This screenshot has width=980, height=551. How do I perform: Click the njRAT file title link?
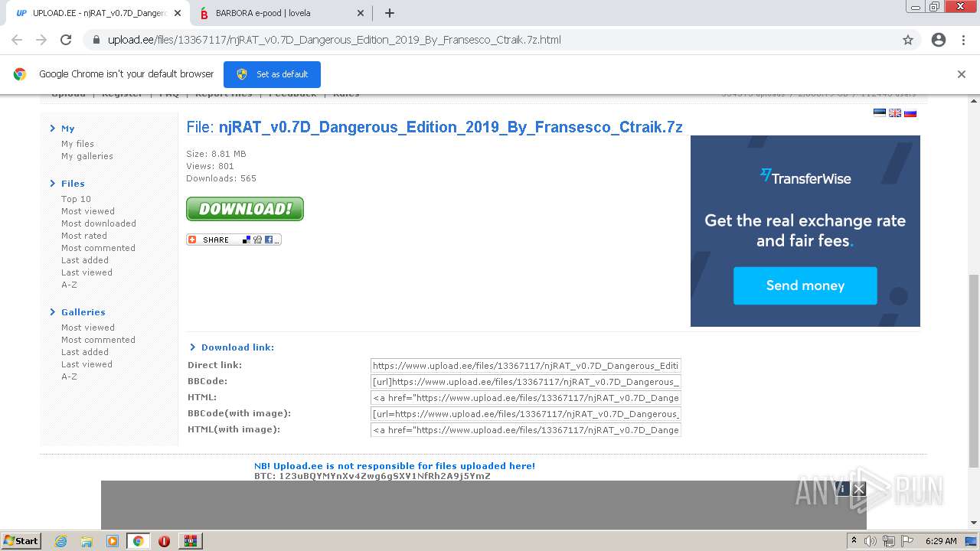[x=450, y=127]
